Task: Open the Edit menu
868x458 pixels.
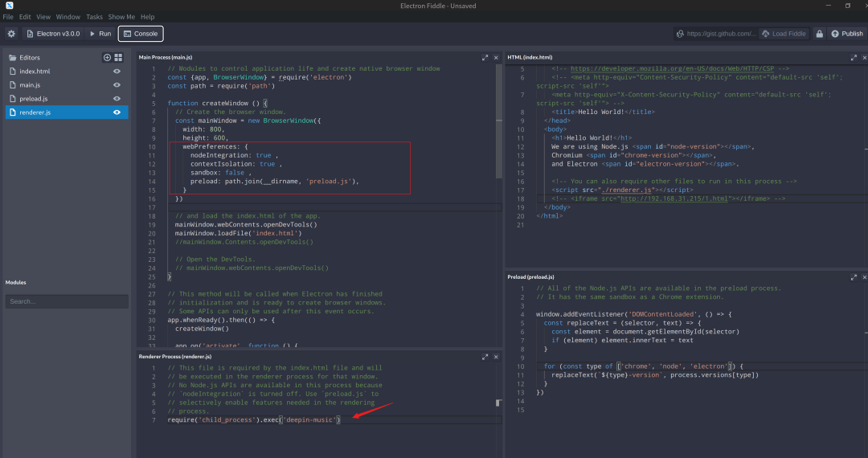Action: click(x=25, y=17)
